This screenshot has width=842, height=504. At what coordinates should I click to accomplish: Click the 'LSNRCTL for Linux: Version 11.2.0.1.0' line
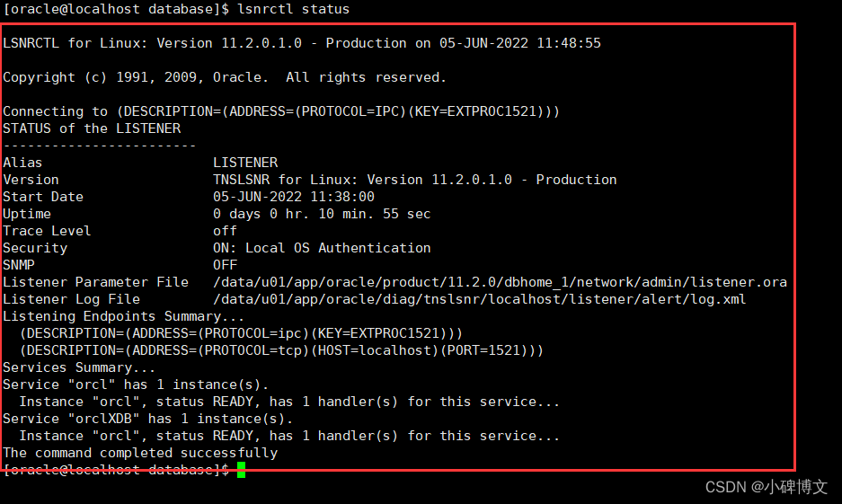(x=302, y=43)
